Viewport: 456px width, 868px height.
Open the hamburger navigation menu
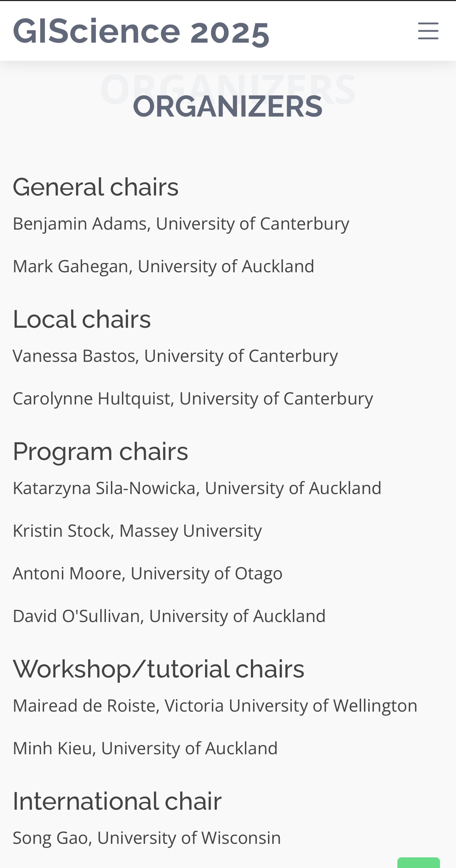coord(428,31)
